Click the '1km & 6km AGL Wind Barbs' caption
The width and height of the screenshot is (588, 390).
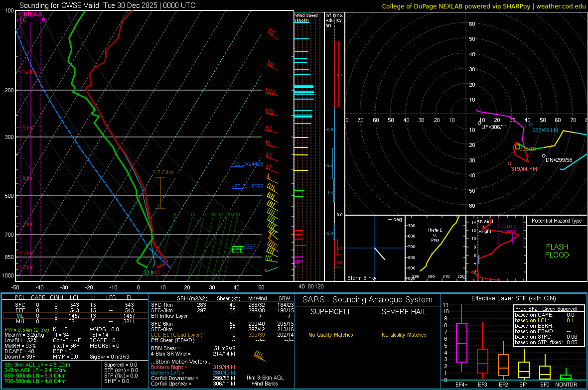(x=265, y=381)
